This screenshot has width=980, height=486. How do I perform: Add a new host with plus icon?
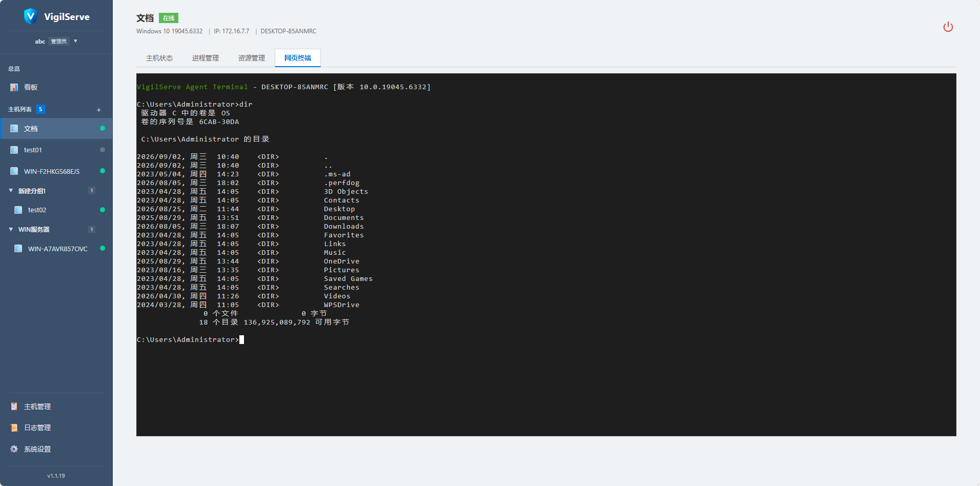point(99,110)
